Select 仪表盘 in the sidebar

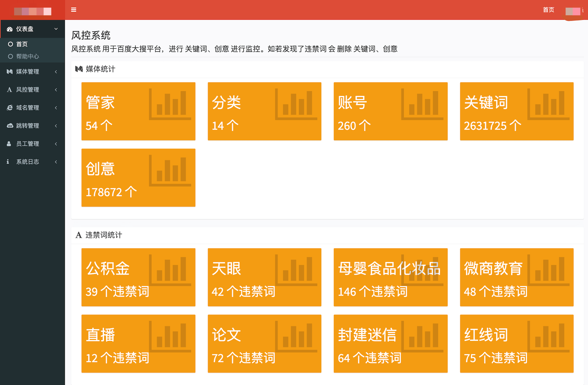(32, 29)
